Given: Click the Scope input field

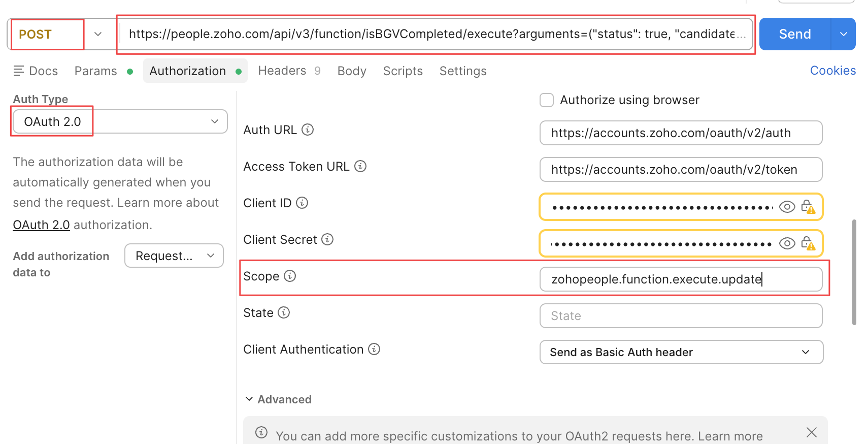Looking at the screenshot, I should pos(681,279).
